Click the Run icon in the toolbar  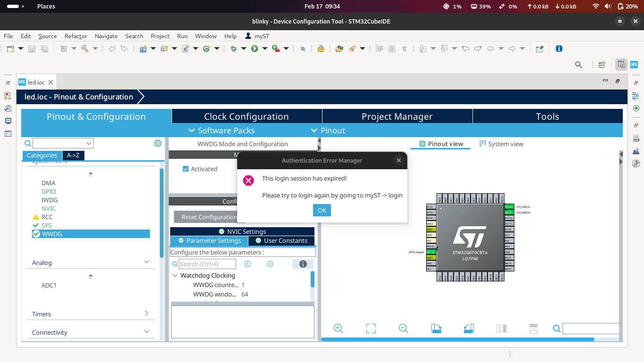(x=255, y=49)
